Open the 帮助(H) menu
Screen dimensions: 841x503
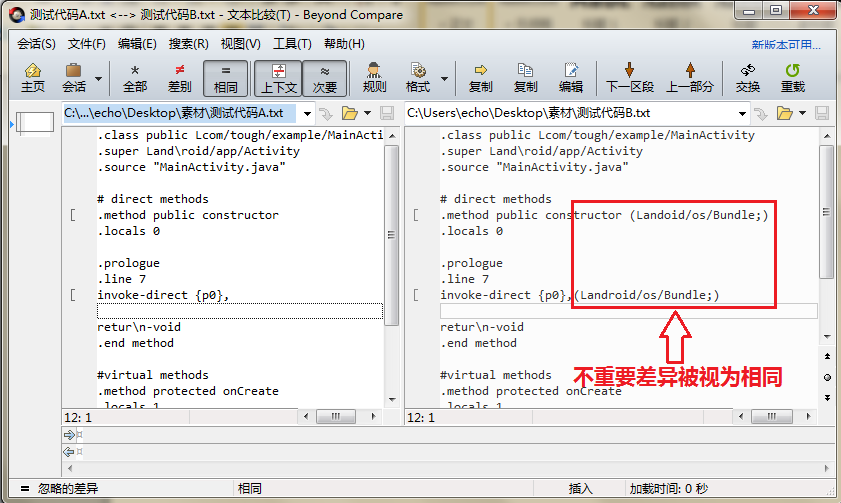click(x=344, y=44)
